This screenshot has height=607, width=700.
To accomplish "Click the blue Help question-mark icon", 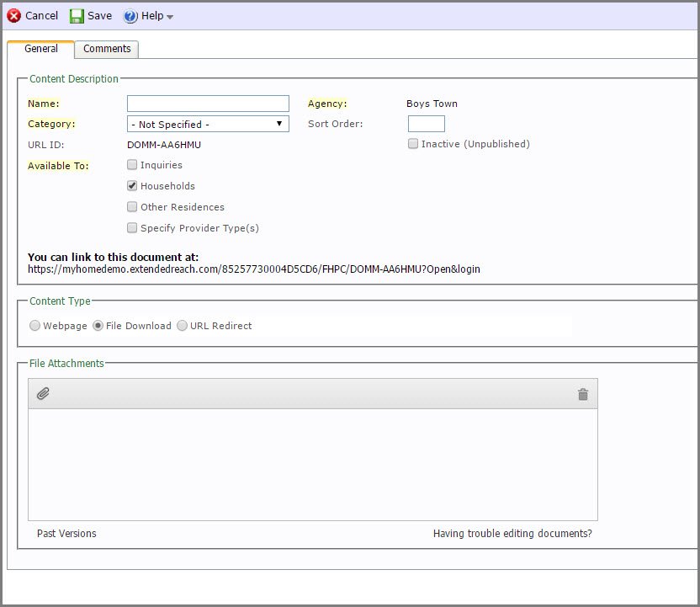I will 130,17.
